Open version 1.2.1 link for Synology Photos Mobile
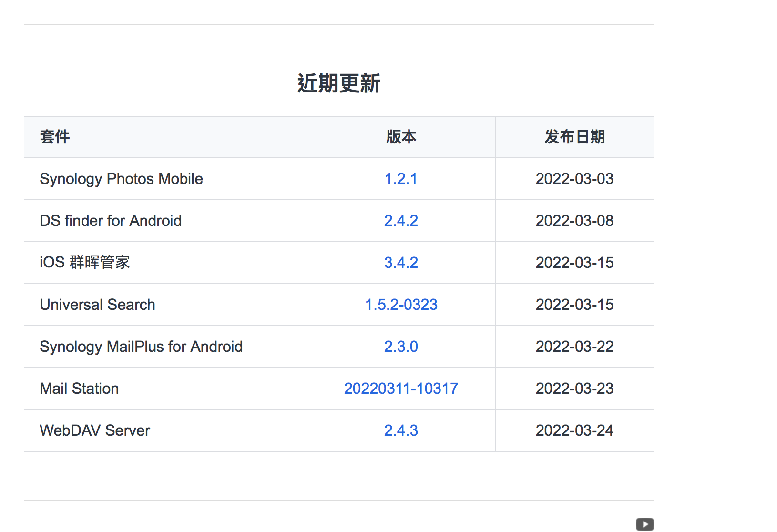The width and height of the screenshot is (777, 532). coord(401,179)
